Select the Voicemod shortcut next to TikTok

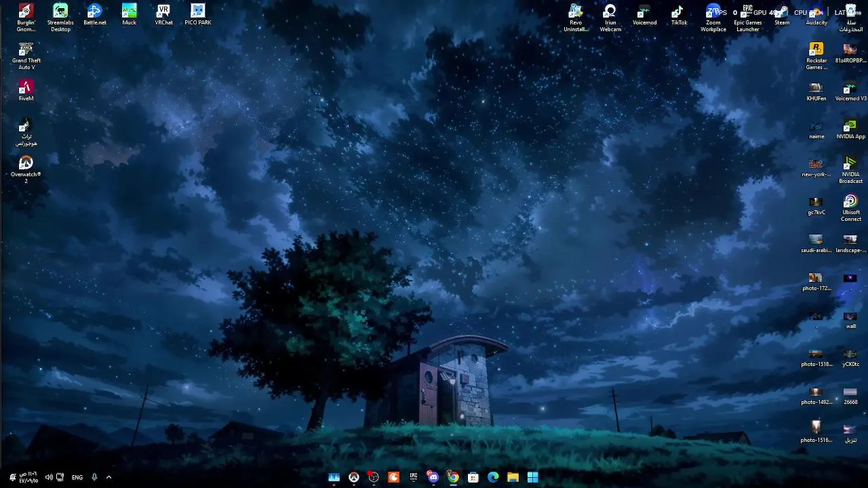644,15
